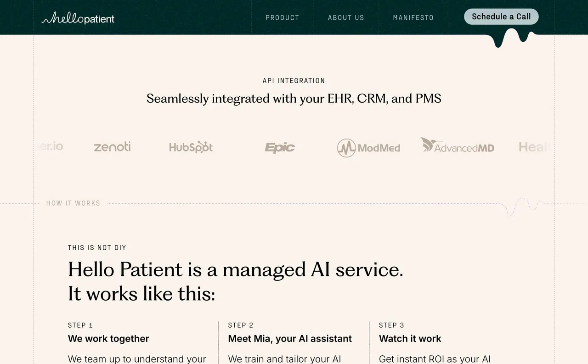
Task: Click the "API Integration" label
Action: 294,81
